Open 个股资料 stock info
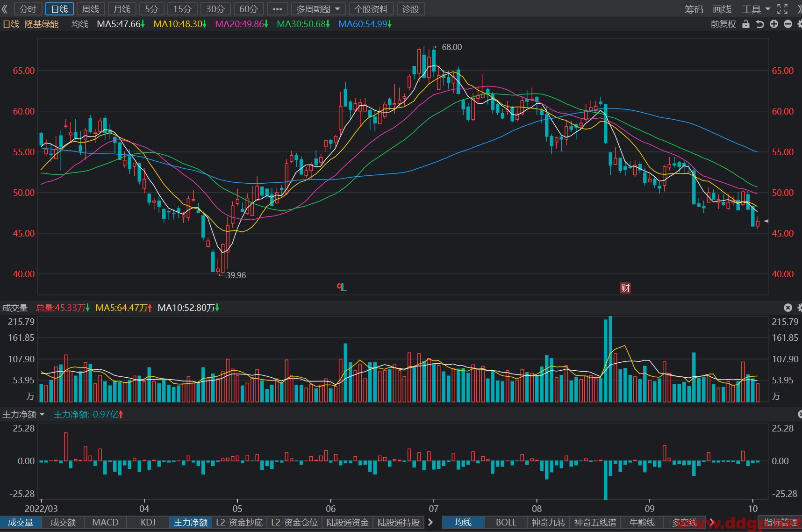 [371, 9]
